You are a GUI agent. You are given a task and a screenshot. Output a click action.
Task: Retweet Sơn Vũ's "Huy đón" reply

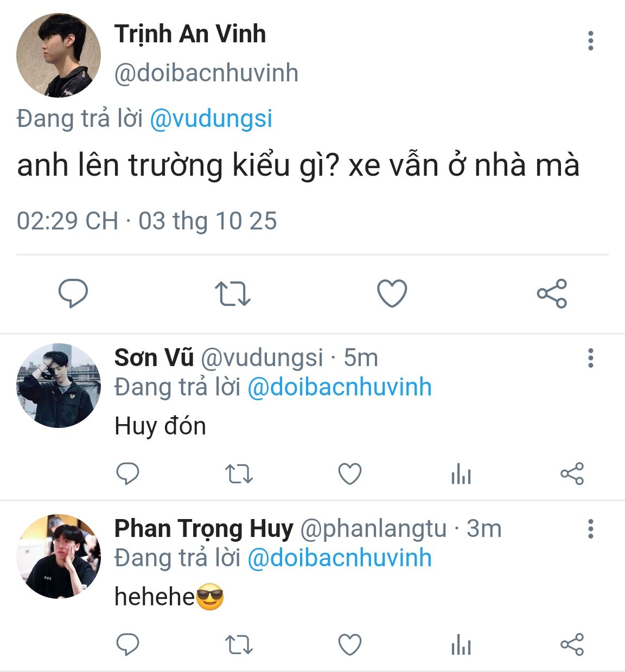point(239,474)
